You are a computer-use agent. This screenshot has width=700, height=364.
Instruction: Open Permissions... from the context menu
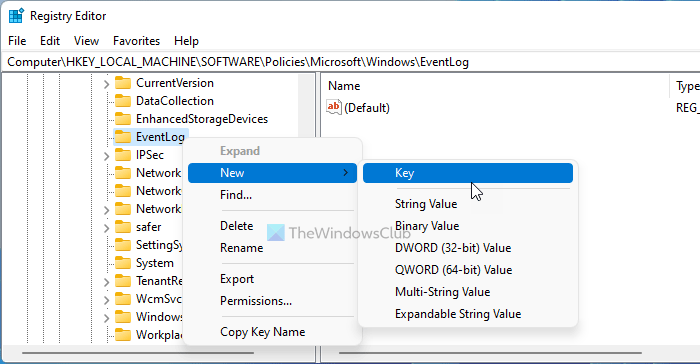point(272,301)
